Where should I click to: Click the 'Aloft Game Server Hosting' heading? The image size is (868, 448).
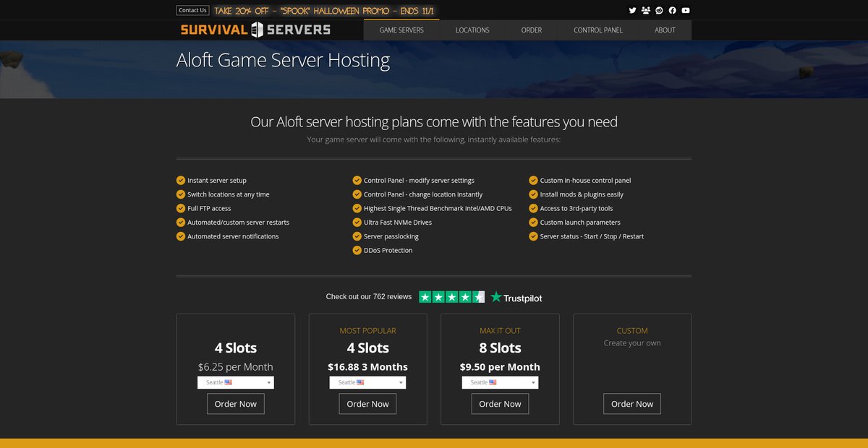(x=283, y=60)
